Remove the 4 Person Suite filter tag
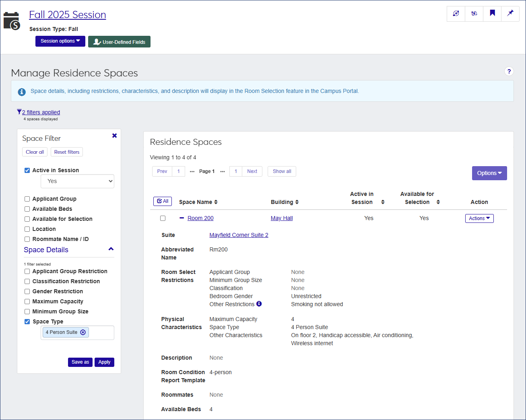This screenshot has width=526, height=420. tap(83, 332)
